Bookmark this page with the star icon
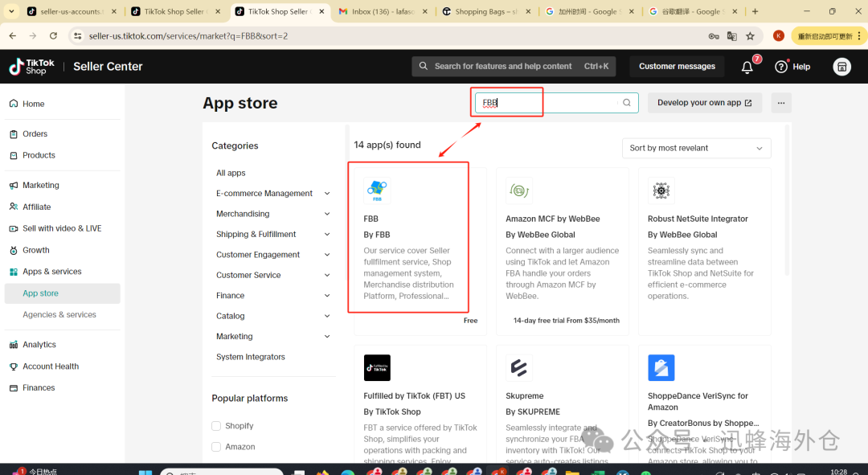This screenshot has width=868, height=475. coord(750,36)
